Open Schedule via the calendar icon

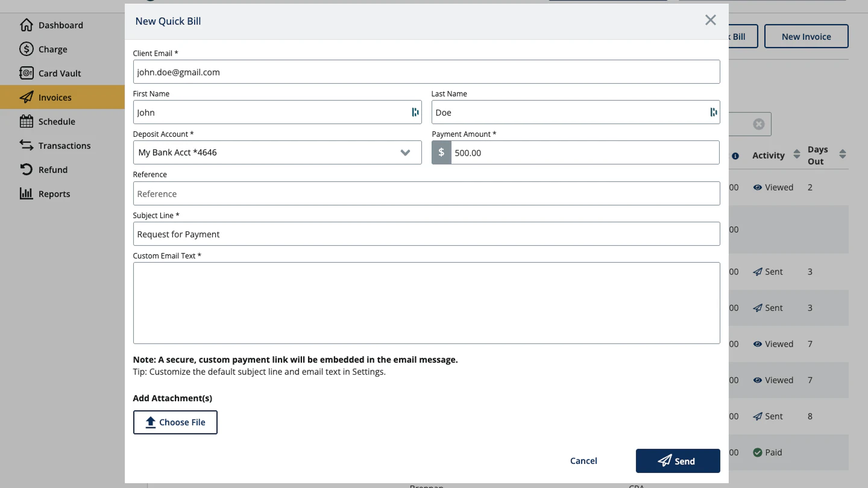[26, 121]
